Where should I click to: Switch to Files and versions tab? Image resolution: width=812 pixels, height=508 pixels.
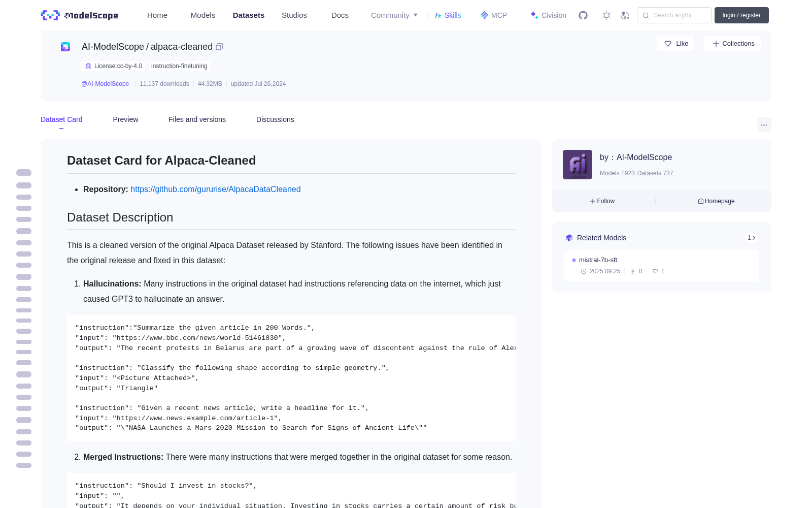click(x=197, y=119)
